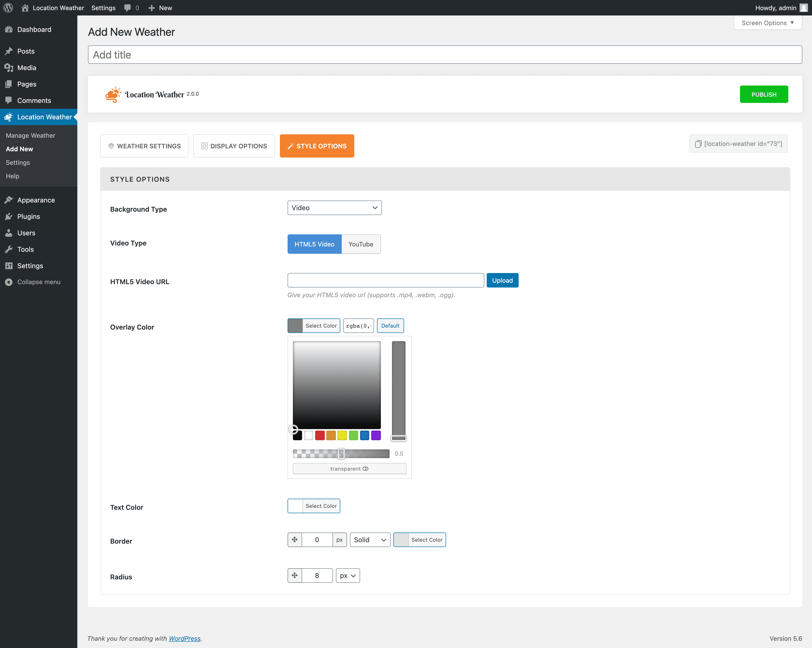Open the Overlay Color Select Color button
Image resolution: width=812 pixels, height=648 pixels.
314,326
